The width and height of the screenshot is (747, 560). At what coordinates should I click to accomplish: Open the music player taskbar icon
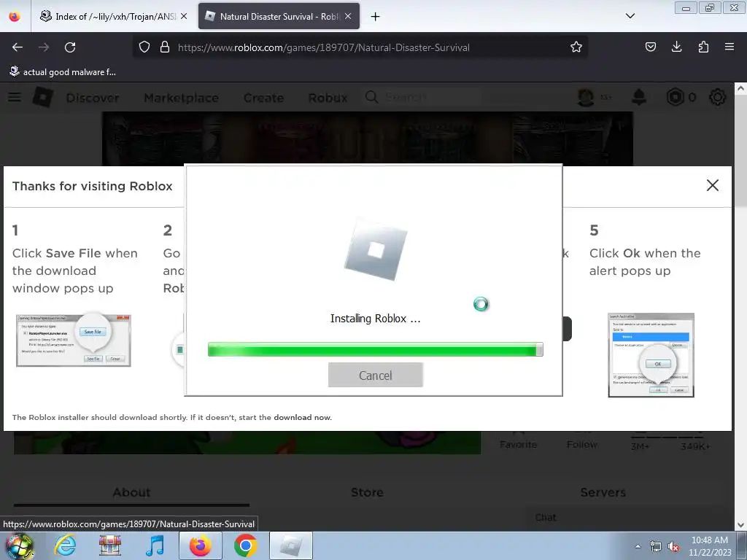[x=155, y=545]
